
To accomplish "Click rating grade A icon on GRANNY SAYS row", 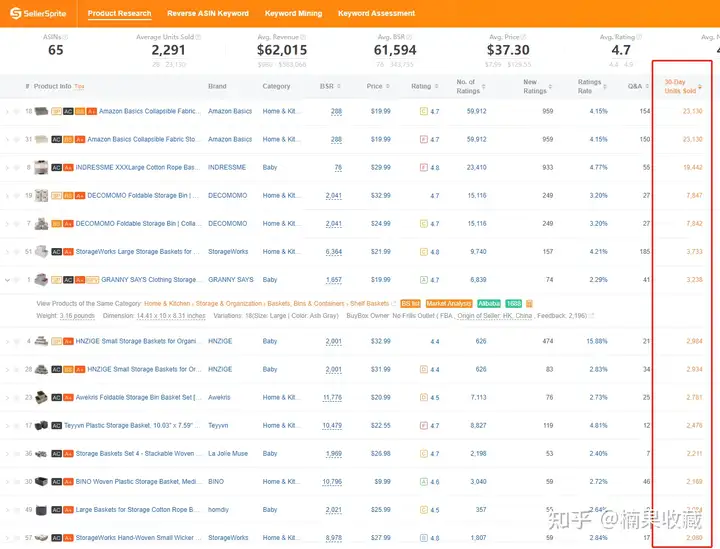I will (424, 280).
